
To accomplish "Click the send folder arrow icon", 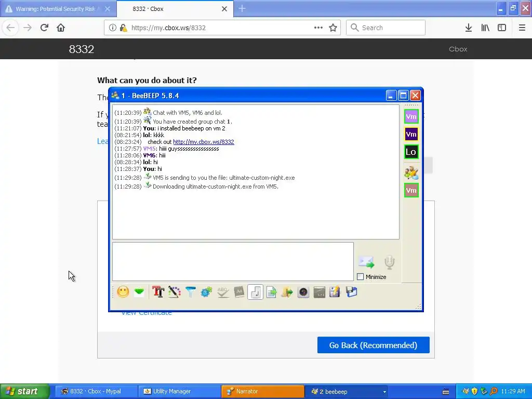I will coord(287,292).
